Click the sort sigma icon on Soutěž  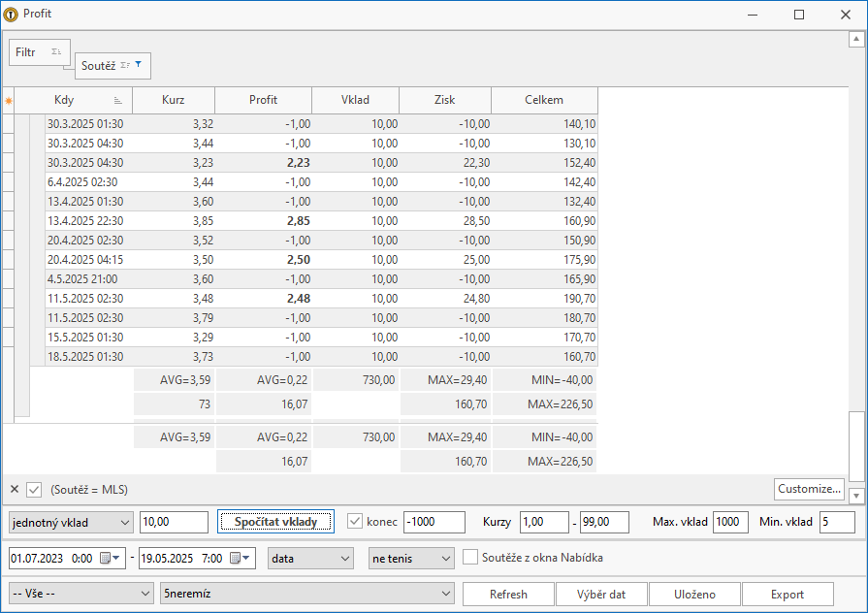(x=125, y=65)
